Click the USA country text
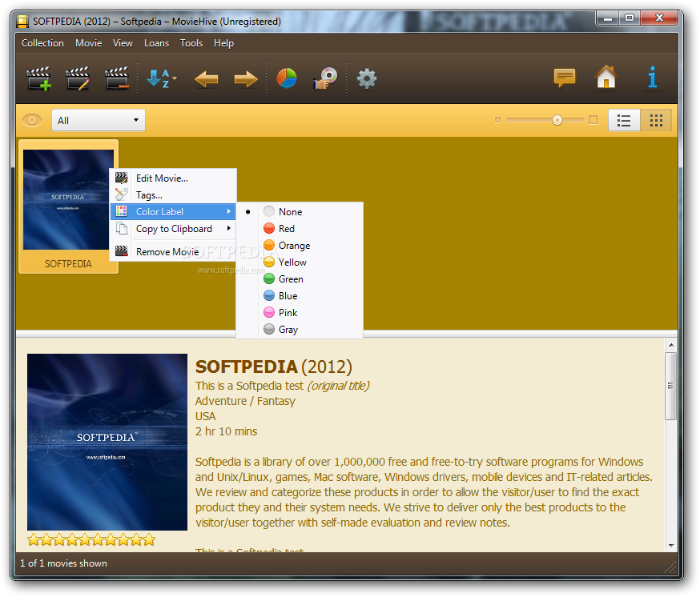700x597 pixels. pyautogui.click(x=205, y=416)
